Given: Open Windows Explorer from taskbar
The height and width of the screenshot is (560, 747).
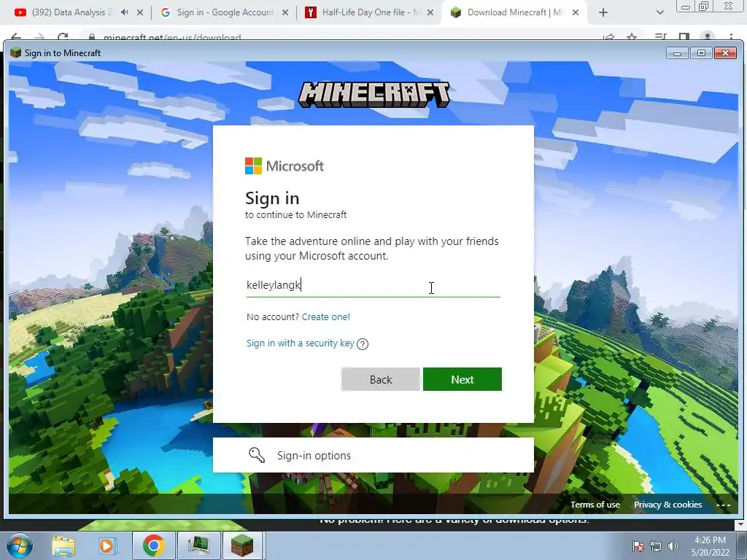Looking at the screenshot, I should point(63,545).
